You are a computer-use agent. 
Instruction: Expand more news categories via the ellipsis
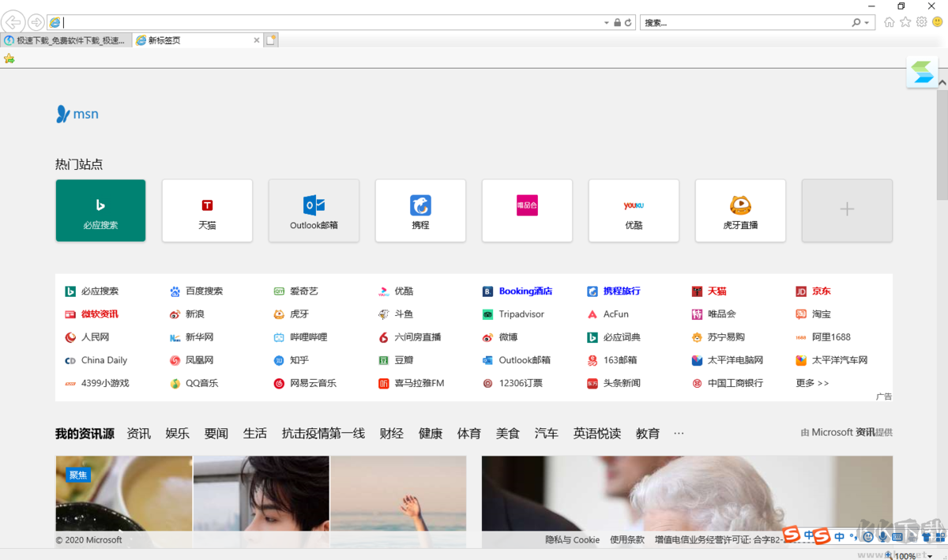[x=679, y=433]
